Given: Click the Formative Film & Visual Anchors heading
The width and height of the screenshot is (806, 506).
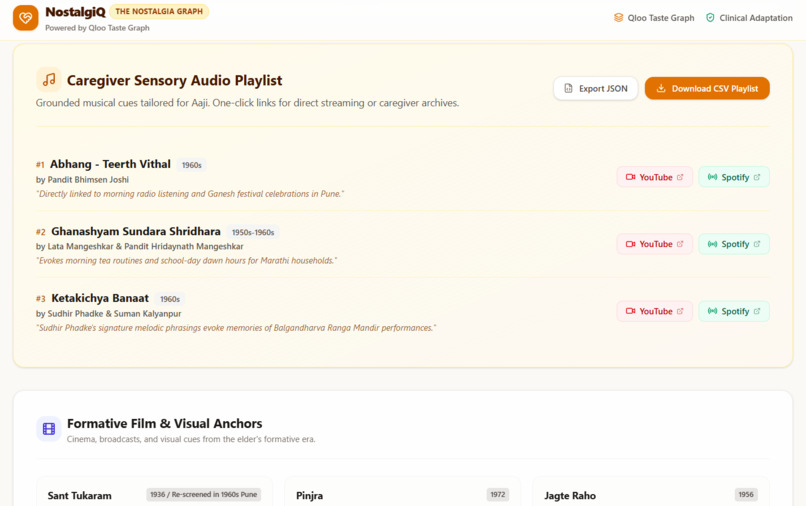Looking at the screenshot, I should pyautogui.click(x=164, y=423).
